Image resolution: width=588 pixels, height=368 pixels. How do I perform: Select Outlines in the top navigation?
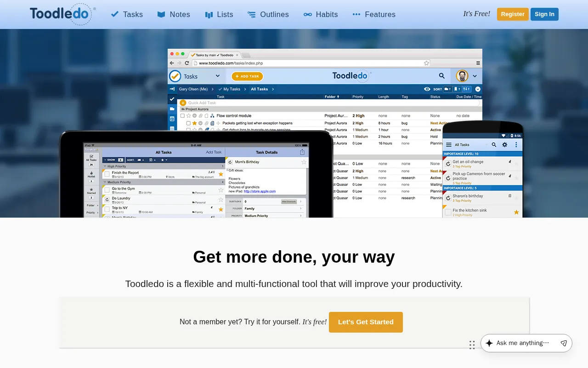pos(268,14)
